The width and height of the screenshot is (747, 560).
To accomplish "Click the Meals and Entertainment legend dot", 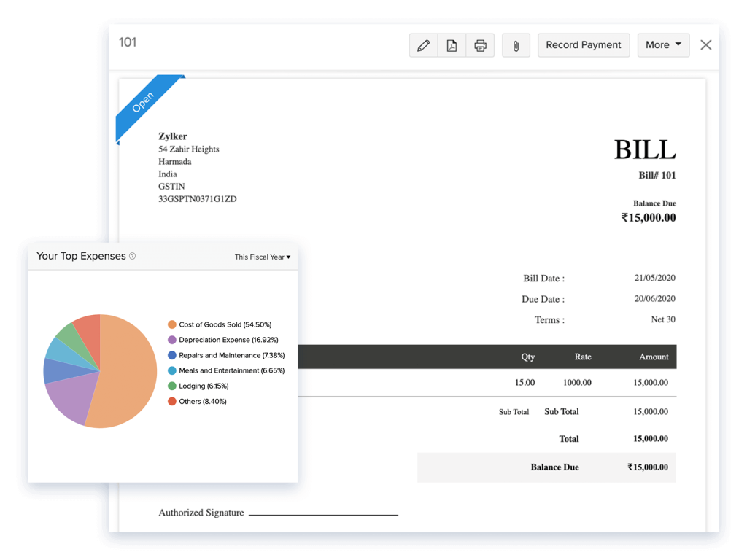I will click(x=172, y=370).
